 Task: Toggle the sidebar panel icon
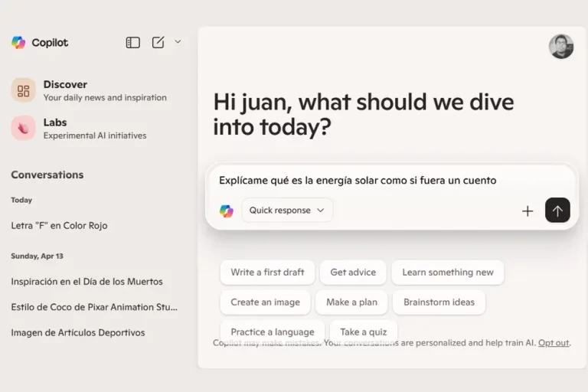click(133, 43)
